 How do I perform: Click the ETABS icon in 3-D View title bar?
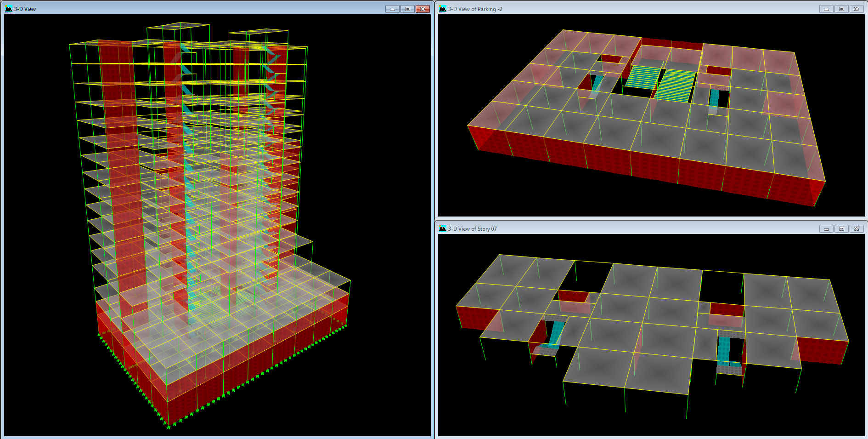click(x=8, y=9)
